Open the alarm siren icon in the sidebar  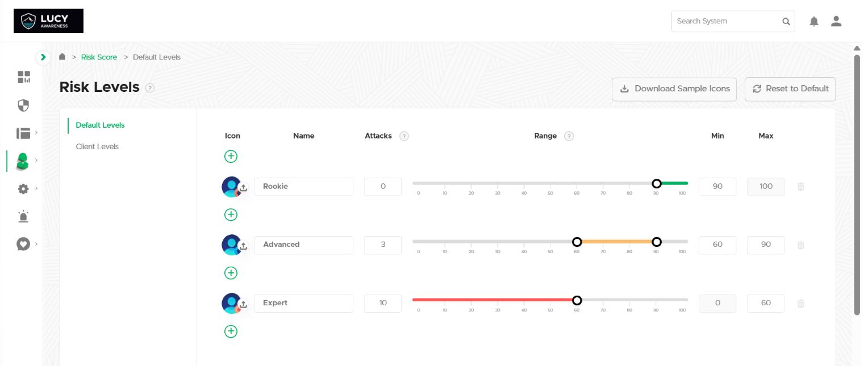pyautogui.click(x=23, y=216)
